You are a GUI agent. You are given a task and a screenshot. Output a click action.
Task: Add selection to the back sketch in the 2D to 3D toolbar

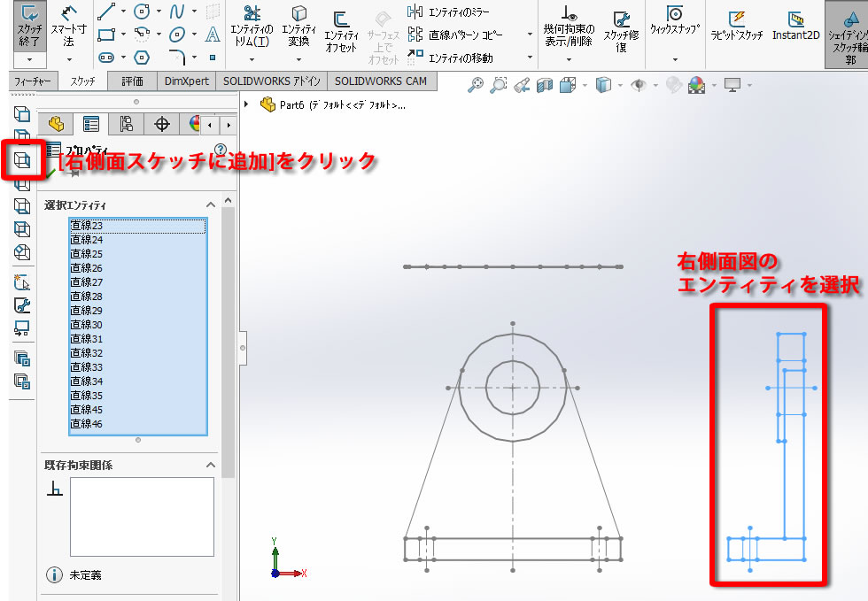coord(22,229)
